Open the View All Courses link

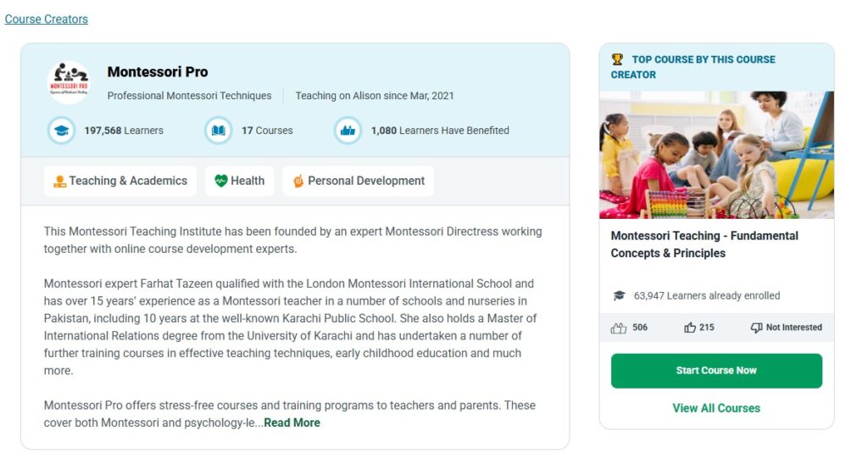point(716,408)
